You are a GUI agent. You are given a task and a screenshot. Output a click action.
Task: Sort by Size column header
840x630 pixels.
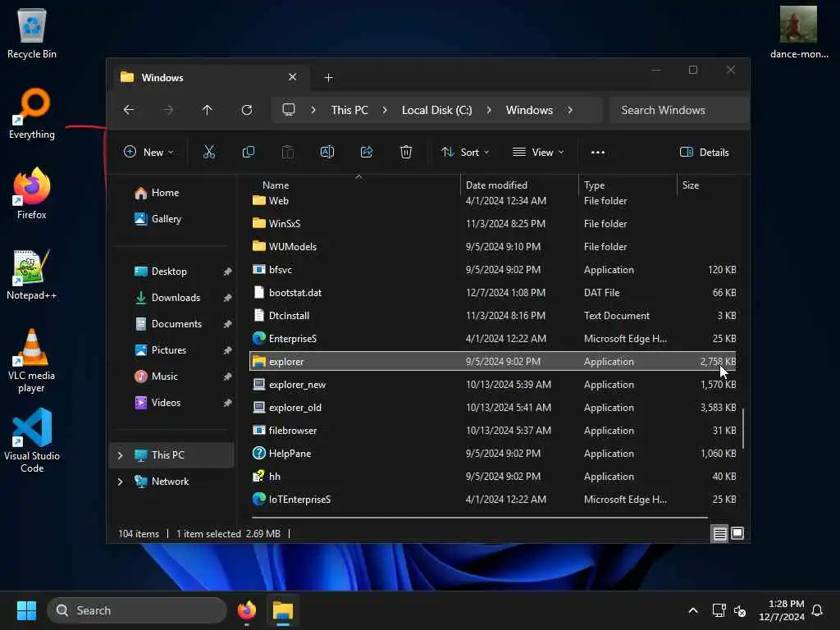691,185
